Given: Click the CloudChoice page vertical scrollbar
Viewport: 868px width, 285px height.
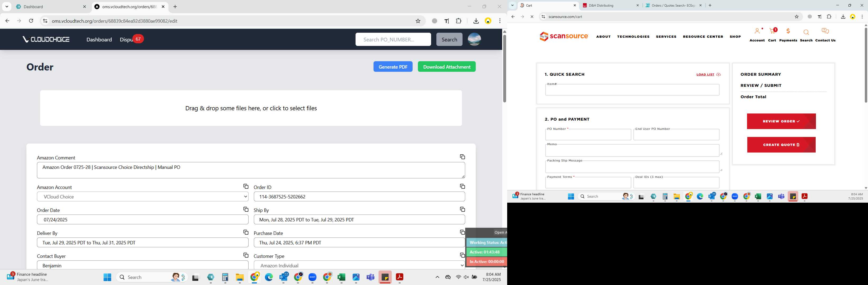Looking at the screenshot, I should [x=505, y=69].
